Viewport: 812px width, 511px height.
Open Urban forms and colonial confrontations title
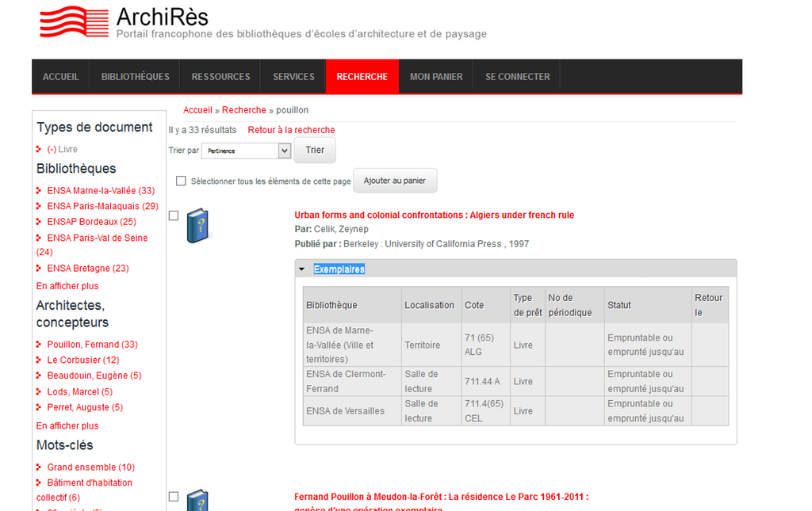[x=434, y=215]
